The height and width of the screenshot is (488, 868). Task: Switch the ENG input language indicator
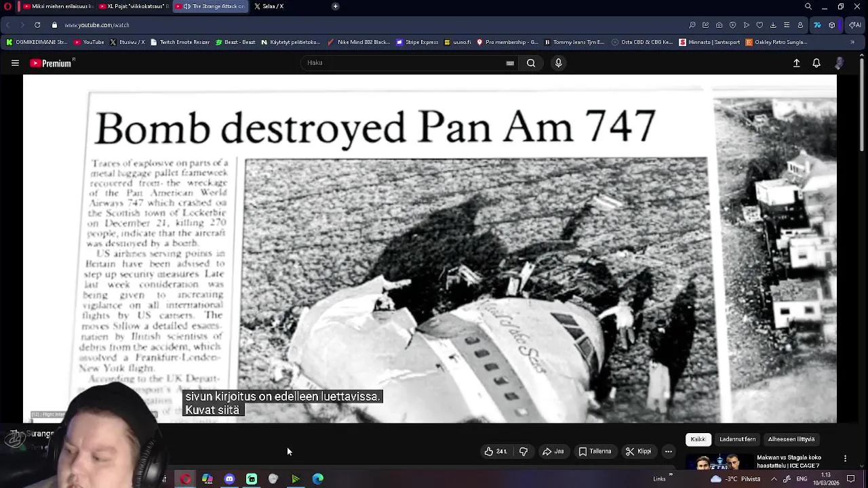coord(802,479)
